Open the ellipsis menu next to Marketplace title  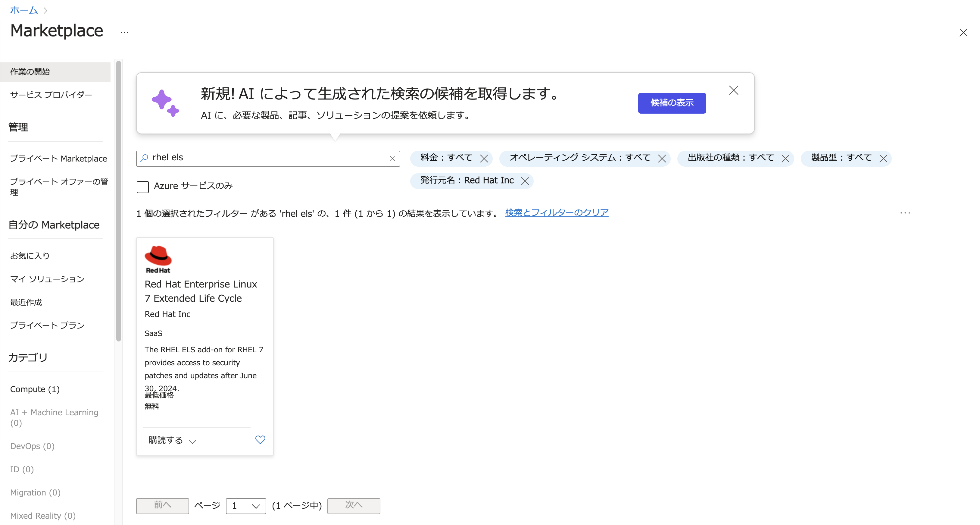pos(124,32)
